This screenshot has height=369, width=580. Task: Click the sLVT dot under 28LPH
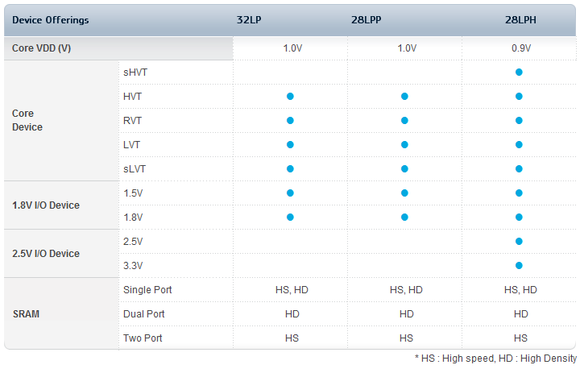(x=519, y=169)
